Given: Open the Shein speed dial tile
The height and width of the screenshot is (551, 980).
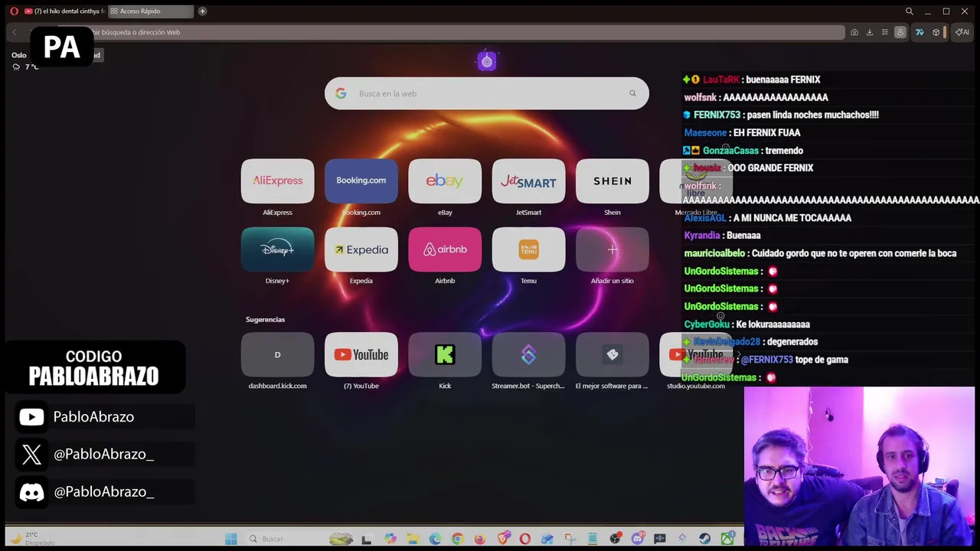Looking at the screenshot, I should pos(612,181).
